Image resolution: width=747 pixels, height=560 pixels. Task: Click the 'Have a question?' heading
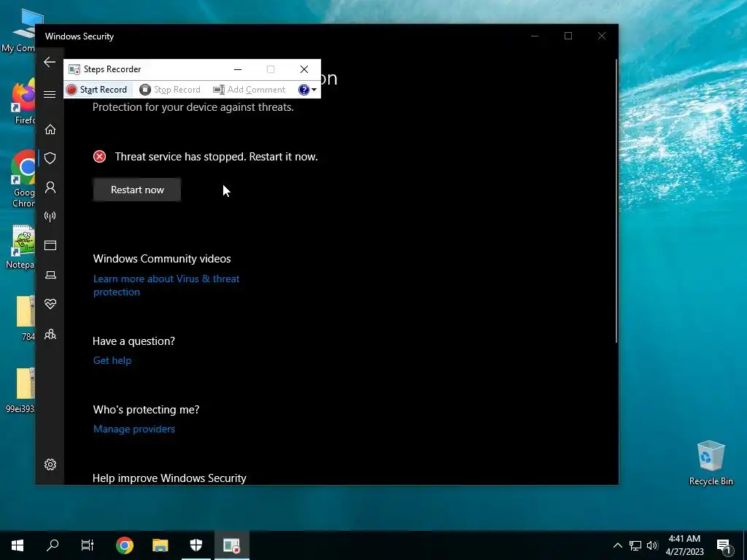(x=134, y=341)
